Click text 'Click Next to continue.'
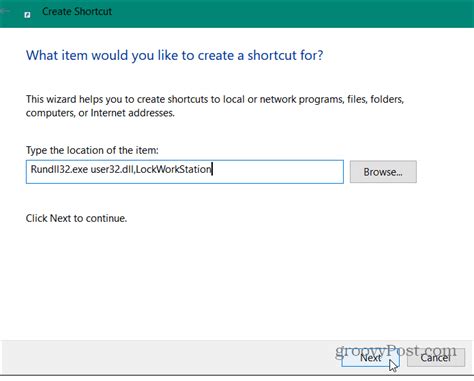The height and width of the screenshot is (381, 474). click(x=76, y=218)
